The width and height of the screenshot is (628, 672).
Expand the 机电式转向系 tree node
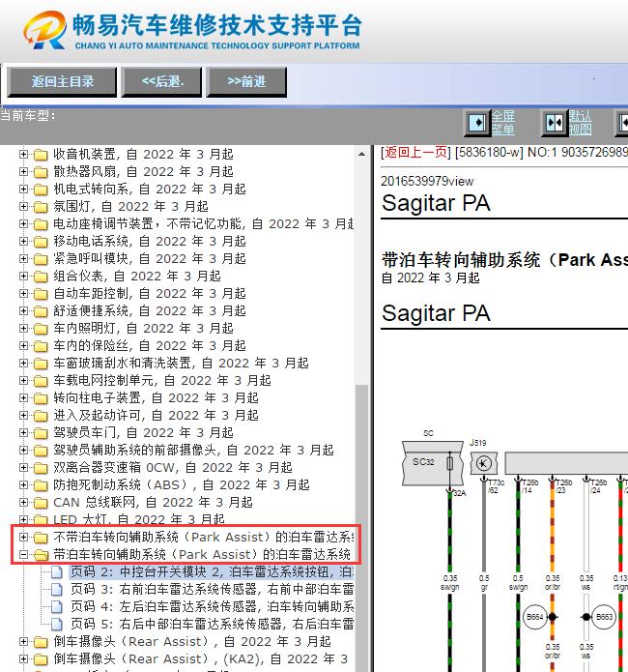pos(23,189)
